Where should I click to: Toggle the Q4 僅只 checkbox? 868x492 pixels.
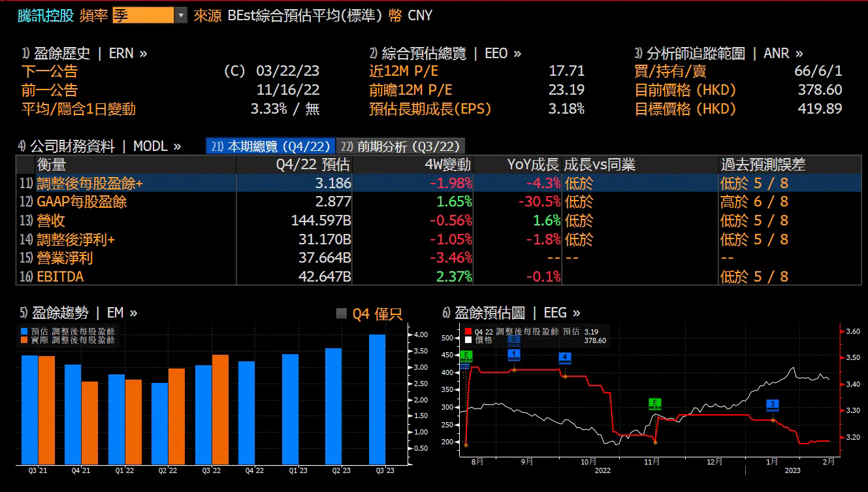pyautogui.click(x=341, y=314)
